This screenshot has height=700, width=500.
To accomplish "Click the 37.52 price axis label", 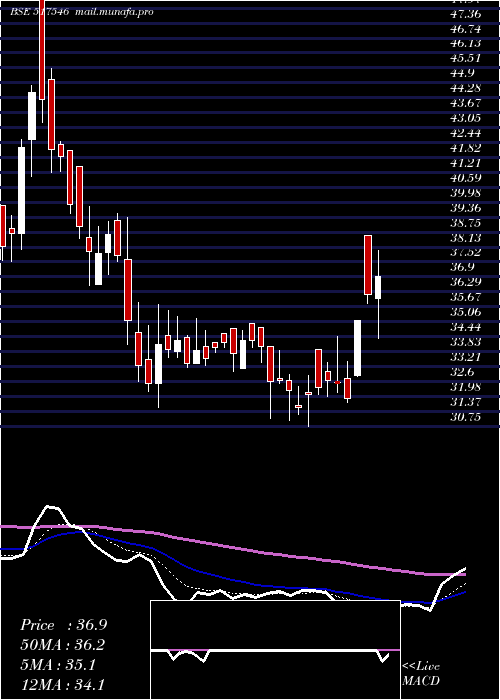I will (466, 253).
